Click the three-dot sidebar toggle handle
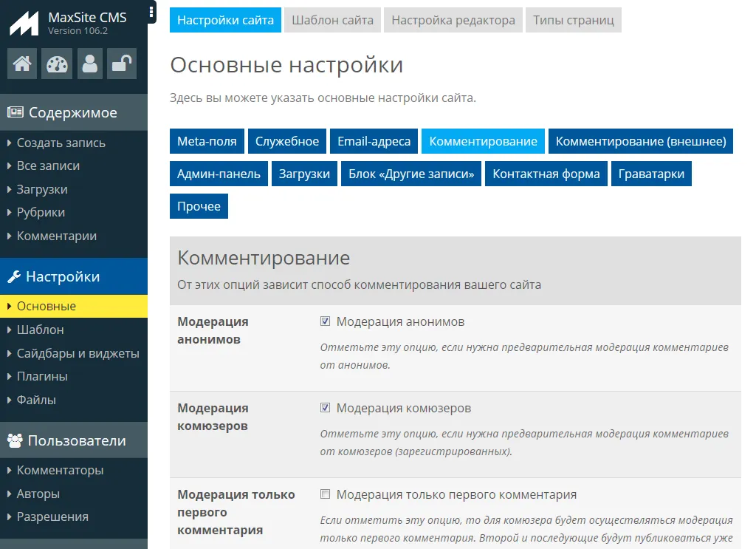This screenshot has height=549, width=756. coord(151,12)
